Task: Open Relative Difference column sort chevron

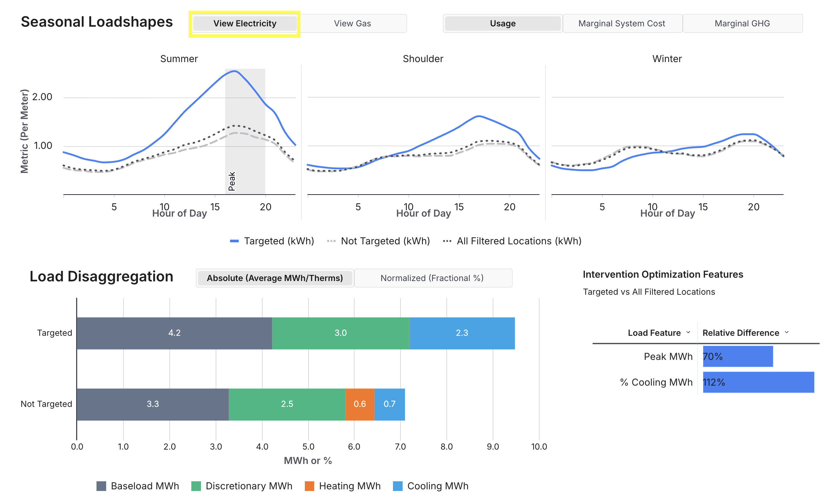Action: point(787,332)
